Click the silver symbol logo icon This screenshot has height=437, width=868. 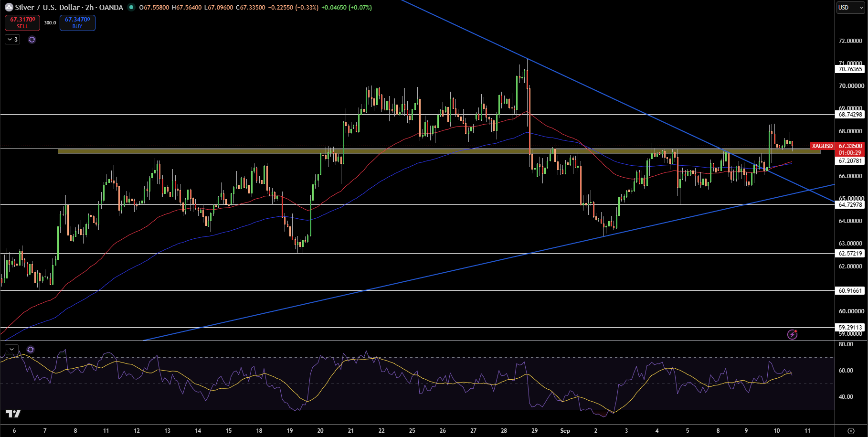(x=9, y=8)
